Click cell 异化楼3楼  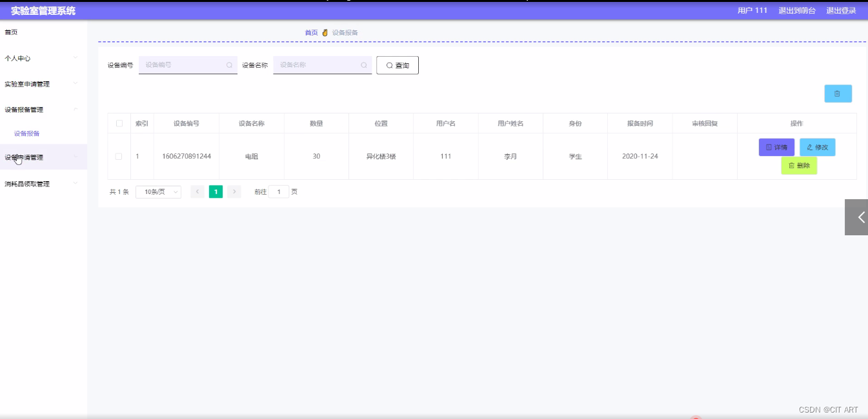[x=381, y=157]
